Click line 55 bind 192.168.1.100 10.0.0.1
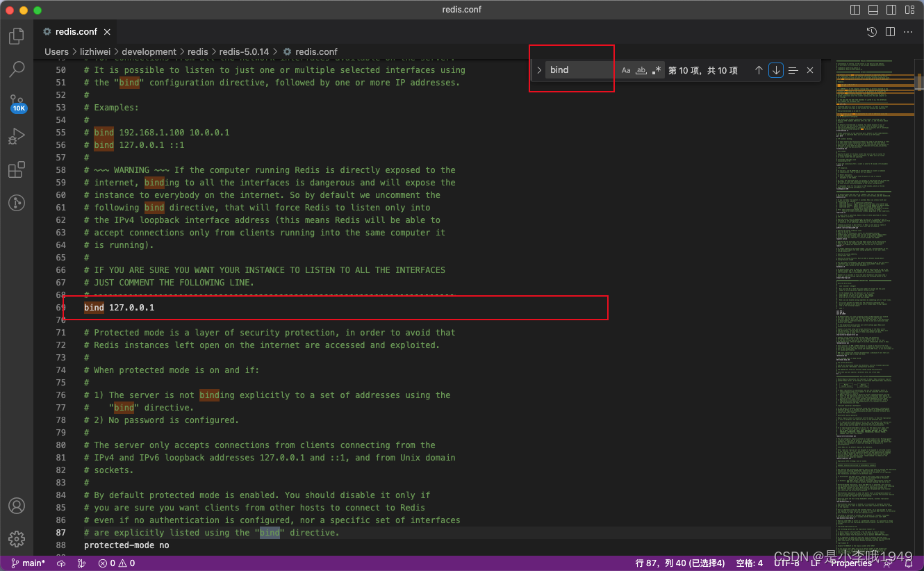924x571 pixels. [x=161, y=132]
